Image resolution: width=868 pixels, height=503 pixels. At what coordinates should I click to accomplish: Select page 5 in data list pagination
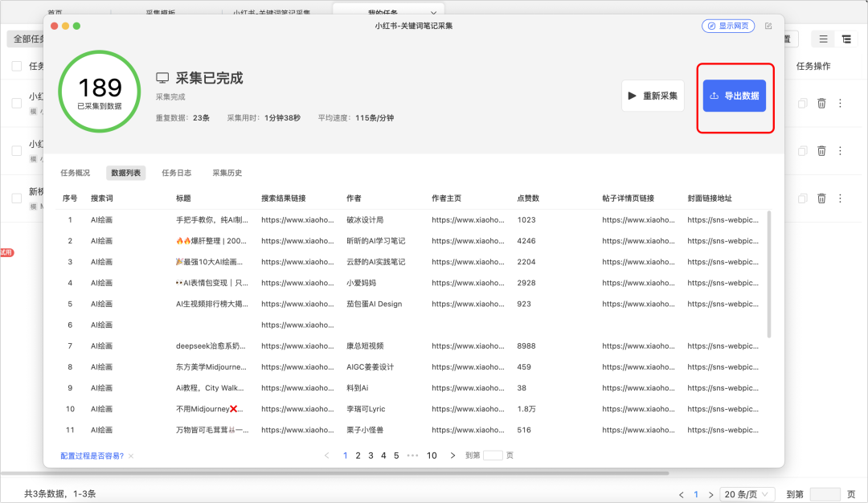396,456
